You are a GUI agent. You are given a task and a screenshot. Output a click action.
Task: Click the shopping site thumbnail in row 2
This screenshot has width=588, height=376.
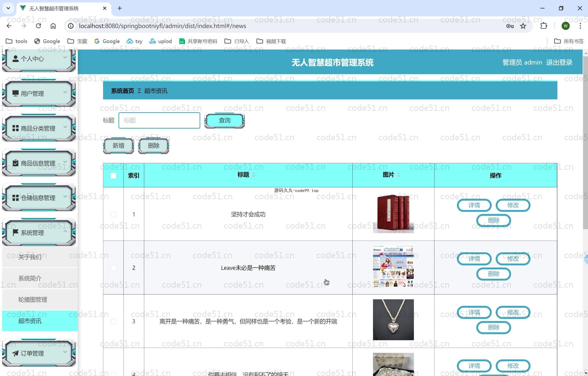(393, 266)
